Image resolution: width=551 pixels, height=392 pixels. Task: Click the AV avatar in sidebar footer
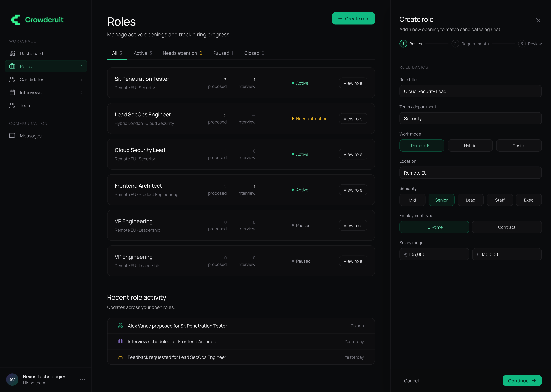[x=12, y=379]
